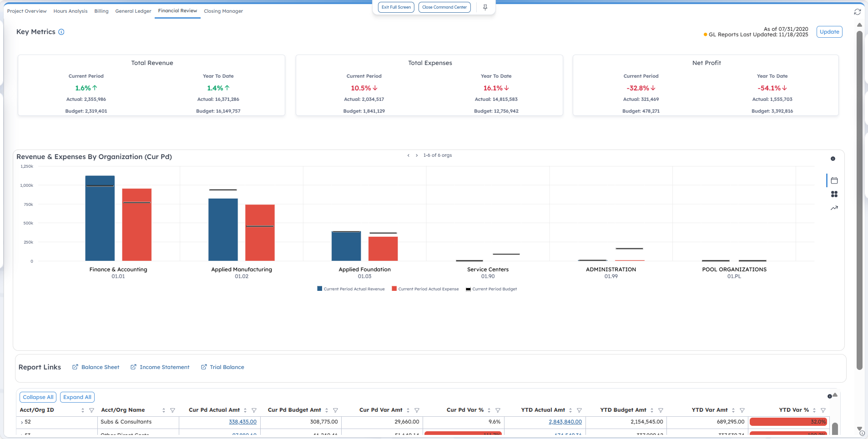Toggle Current Period Budget legend item
Screen dimensions: 868x439
coord(491,289)
